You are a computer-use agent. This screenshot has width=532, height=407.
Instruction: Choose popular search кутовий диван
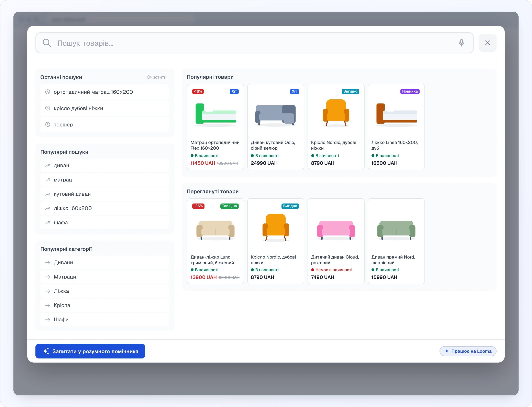104,194
